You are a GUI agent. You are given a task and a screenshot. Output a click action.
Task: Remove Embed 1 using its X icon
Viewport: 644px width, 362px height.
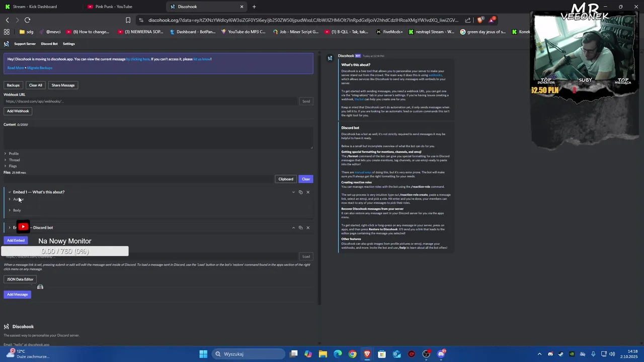[x=308, y=192]
